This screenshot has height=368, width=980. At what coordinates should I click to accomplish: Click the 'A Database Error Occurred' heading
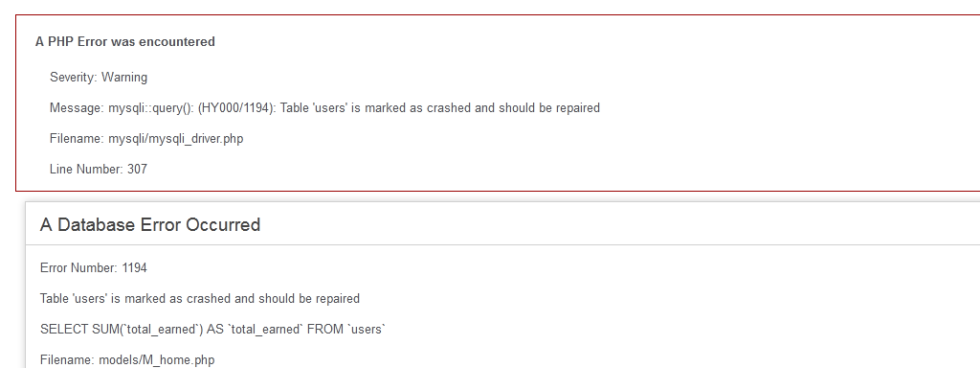150,224
